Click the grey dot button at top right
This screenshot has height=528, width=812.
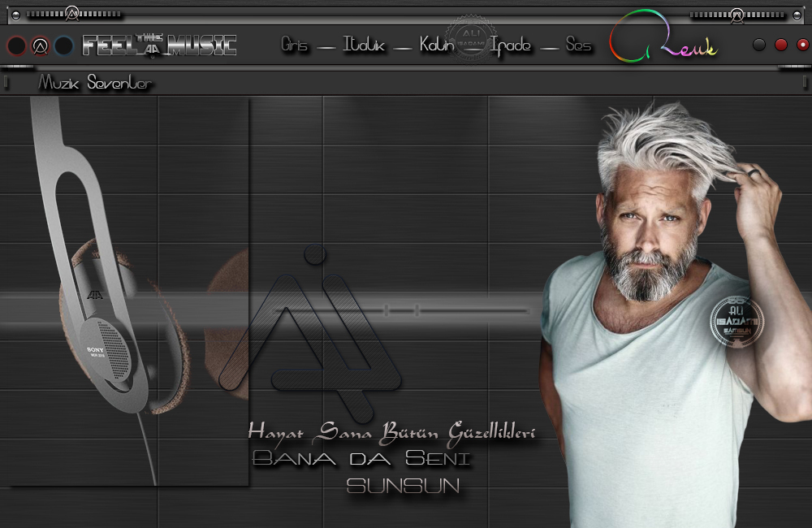click(x=759, y=45)
